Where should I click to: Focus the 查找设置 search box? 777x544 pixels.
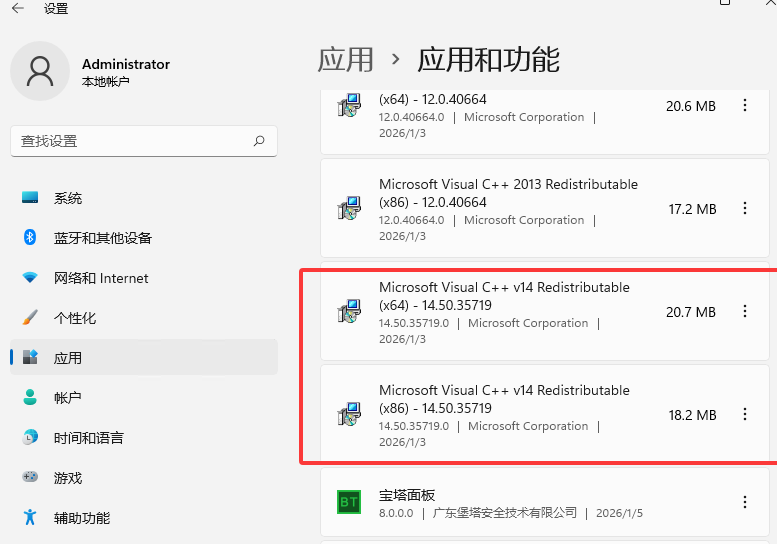(144, 141)
